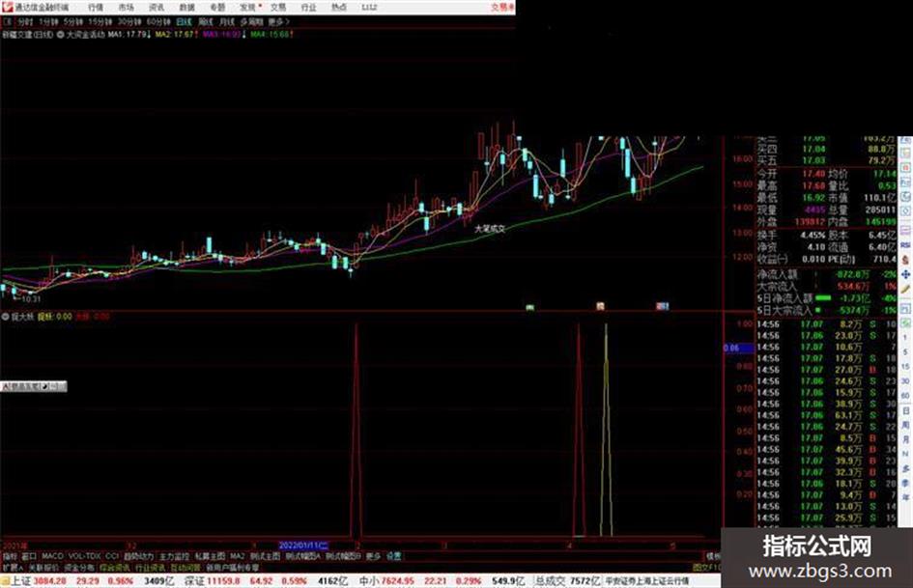Click 季 quarter shortcut in right sidebar
The width and height of the screenshot is (913, 588).
(905, 483)
